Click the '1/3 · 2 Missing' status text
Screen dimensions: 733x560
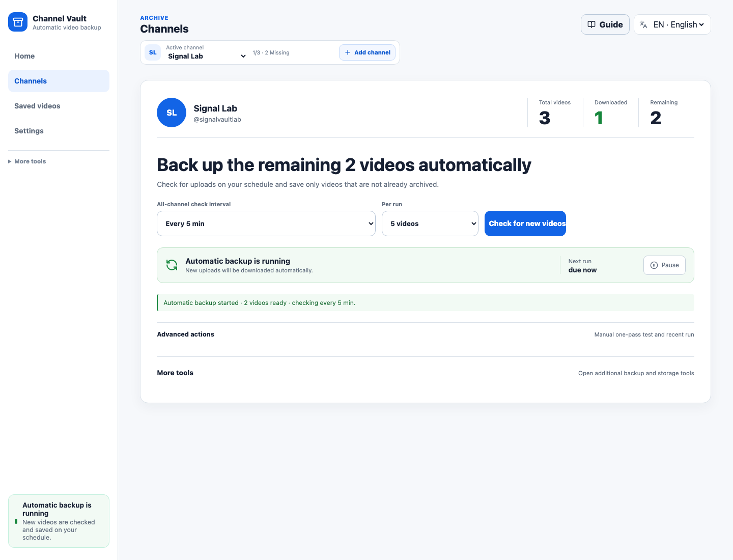coord(271,53)
